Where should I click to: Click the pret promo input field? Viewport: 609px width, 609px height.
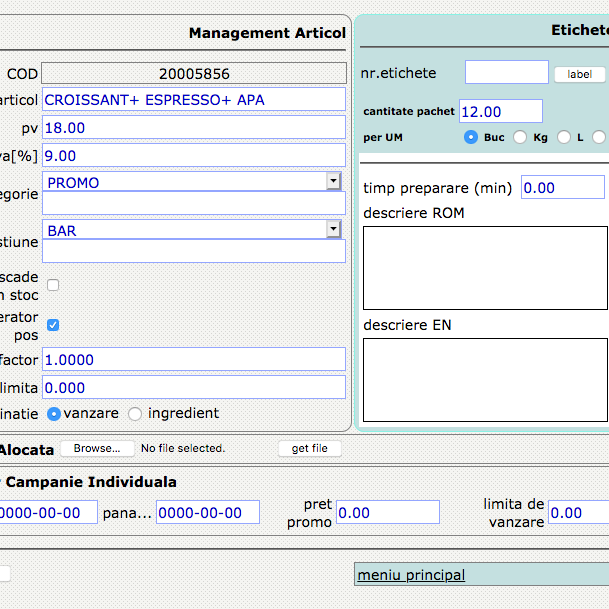click(387, 513)
